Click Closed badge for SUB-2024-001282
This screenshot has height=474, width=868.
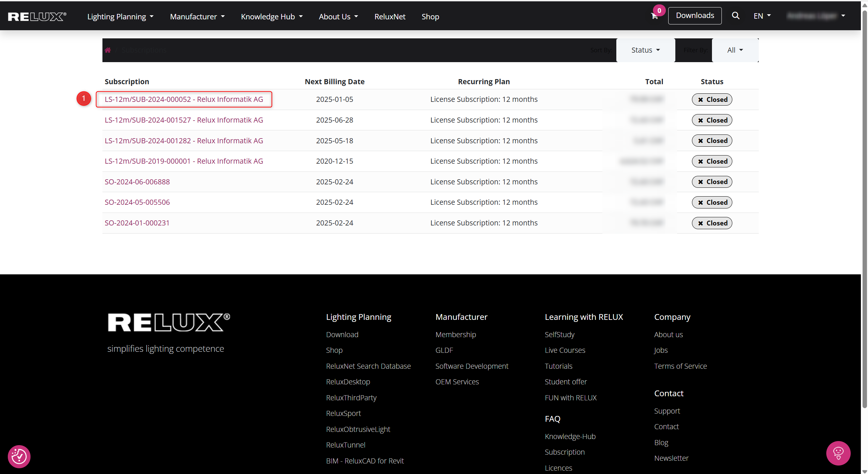[712, 141]
